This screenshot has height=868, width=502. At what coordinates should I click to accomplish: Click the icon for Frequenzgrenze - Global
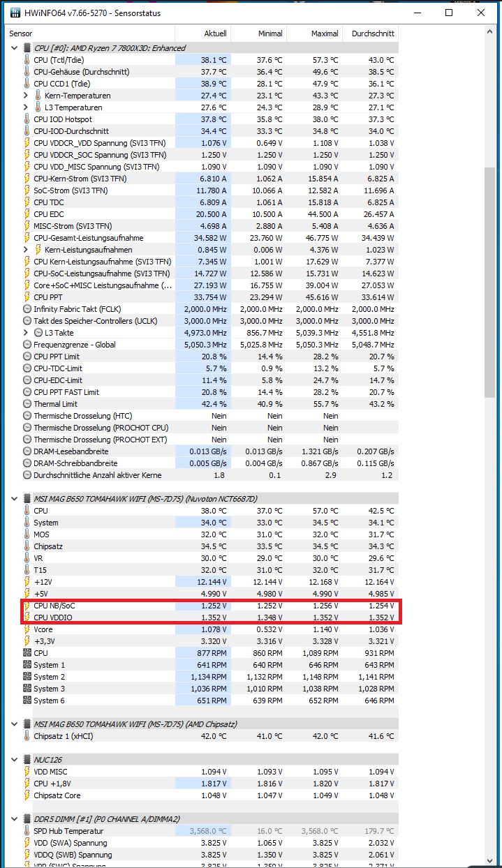pos(27,345)
